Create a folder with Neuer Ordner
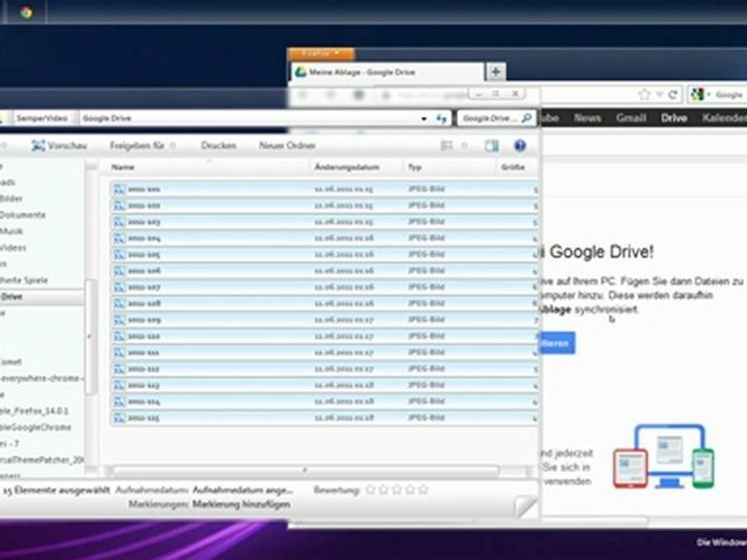 click(287, 145)
